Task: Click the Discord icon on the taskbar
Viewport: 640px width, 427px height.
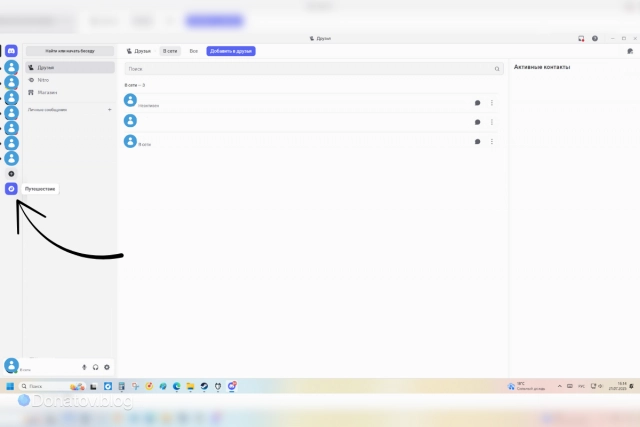Action: (x=232, y=386)
